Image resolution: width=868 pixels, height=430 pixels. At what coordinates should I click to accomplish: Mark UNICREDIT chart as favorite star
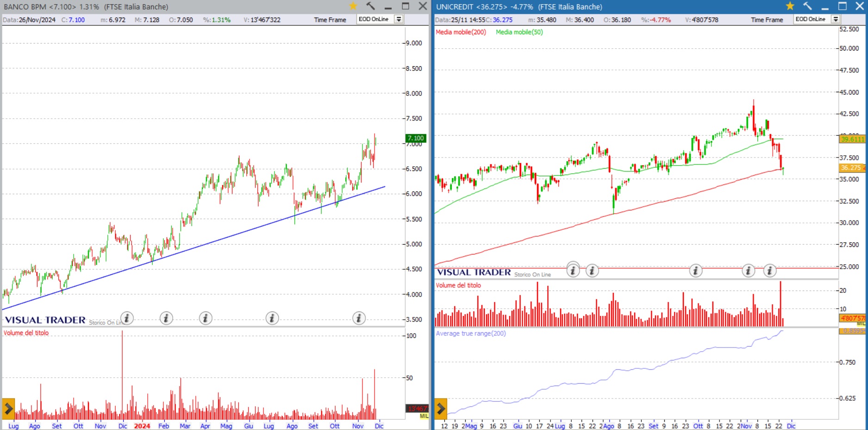pyautogui.click(x=790, y=6)
